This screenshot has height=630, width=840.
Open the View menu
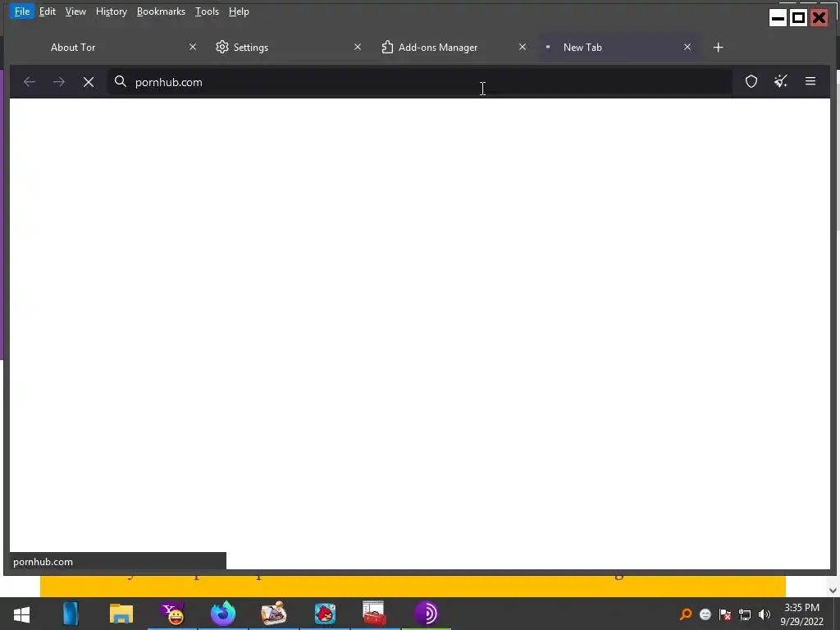(x=75, y=11)
